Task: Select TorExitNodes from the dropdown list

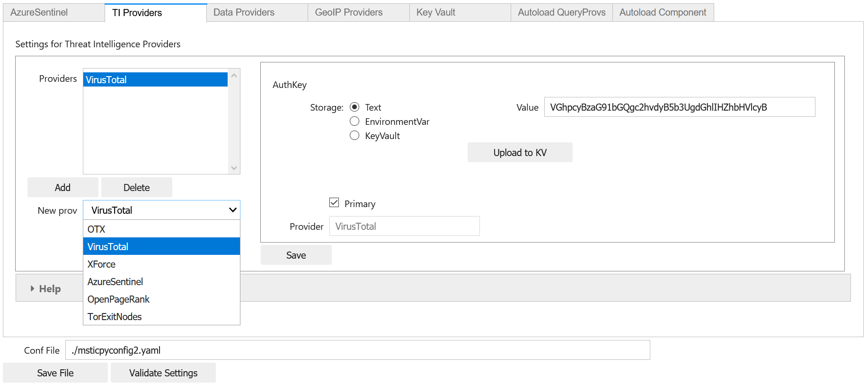Action: point(161,316)
